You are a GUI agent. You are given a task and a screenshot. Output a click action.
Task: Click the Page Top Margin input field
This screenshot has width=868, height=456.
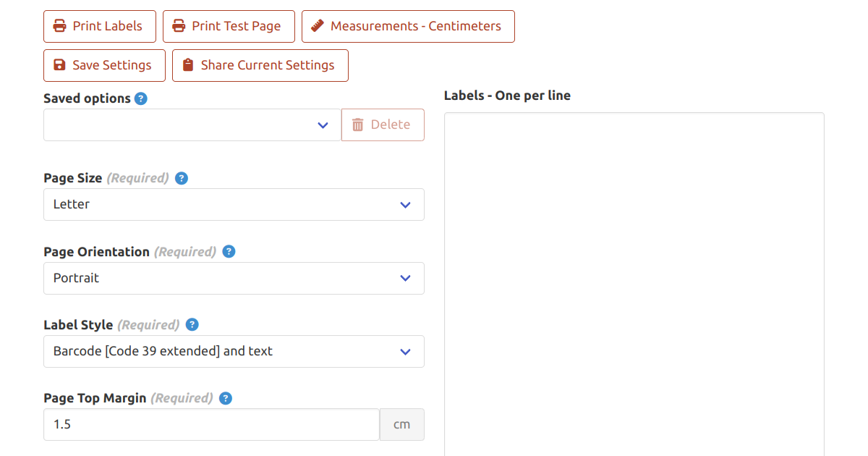(x=211, y=425)
